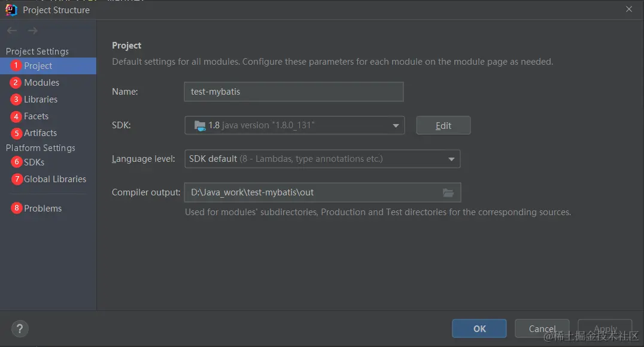Open Global Libraries settings
The width and height of the screenshot is (644, 347).
[x=54, y=179]
